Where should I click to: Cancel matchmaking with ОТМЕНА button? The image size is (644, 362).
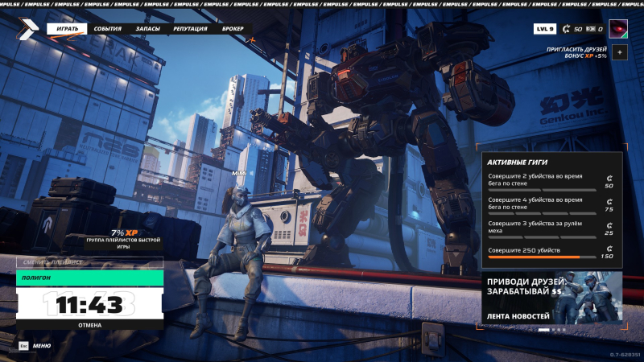coord(90,325)
